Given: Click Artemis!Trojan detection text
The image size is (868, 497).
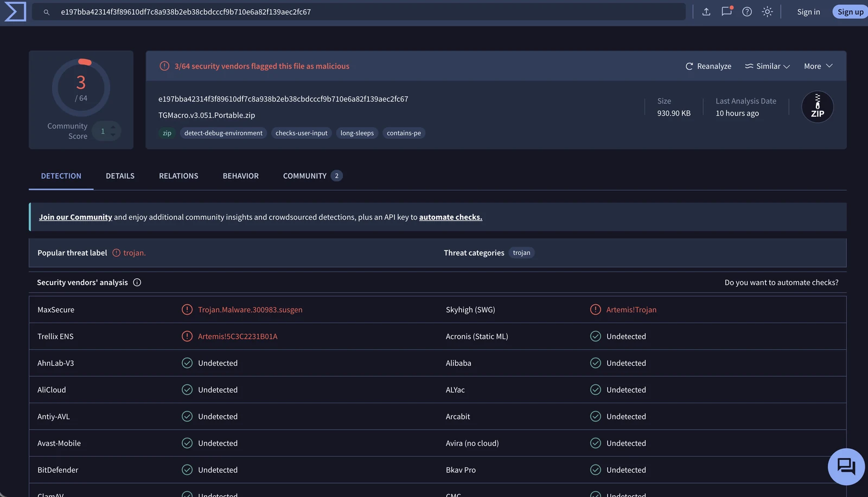Looking at the screenshot, I should tap(631, 309).
